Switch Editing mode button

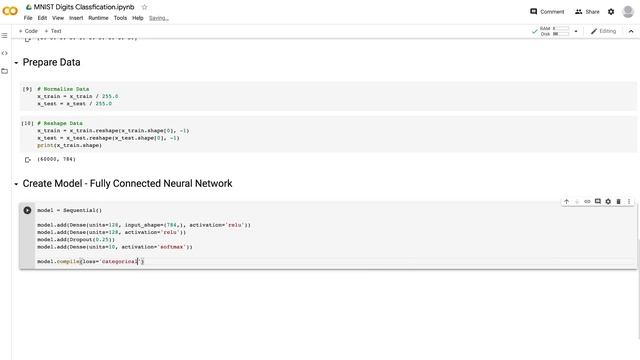(603, 31)
